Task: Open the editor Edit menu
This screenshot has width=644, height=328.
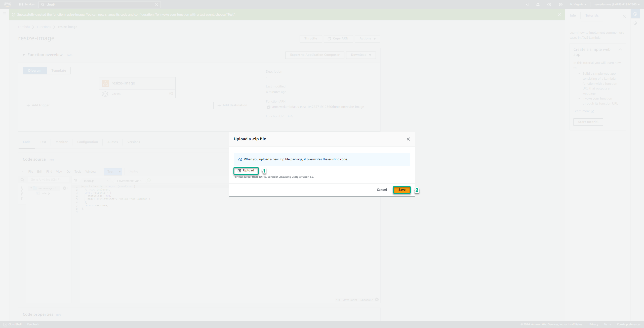Action: (40, 172)
